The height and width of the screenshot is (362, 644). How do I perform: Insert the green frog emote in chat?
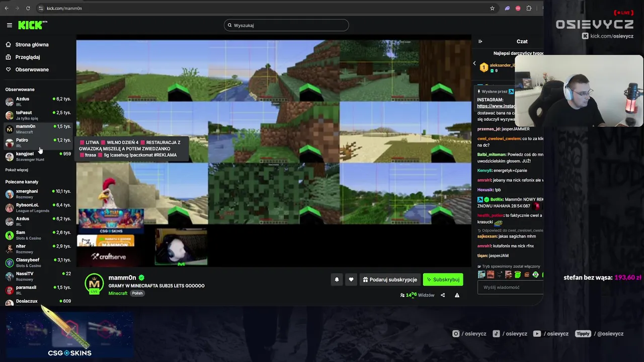click(518, 275)
